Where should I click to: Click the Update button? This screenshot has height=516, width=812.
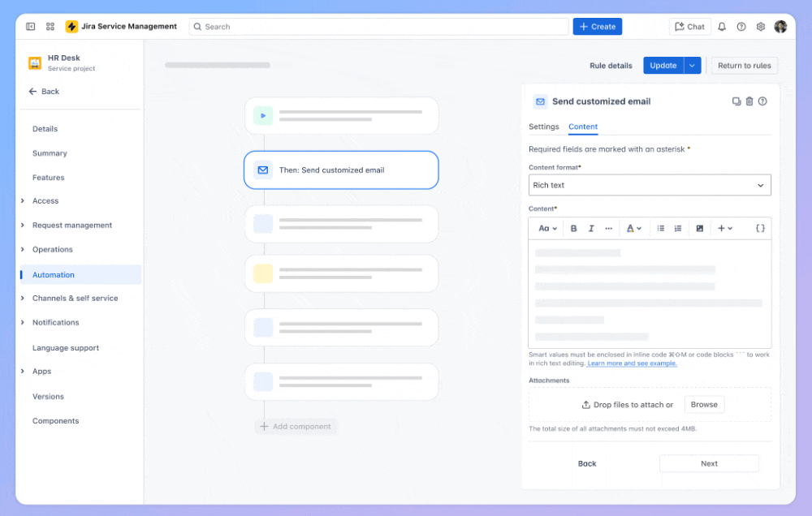(x=663, y=66)
